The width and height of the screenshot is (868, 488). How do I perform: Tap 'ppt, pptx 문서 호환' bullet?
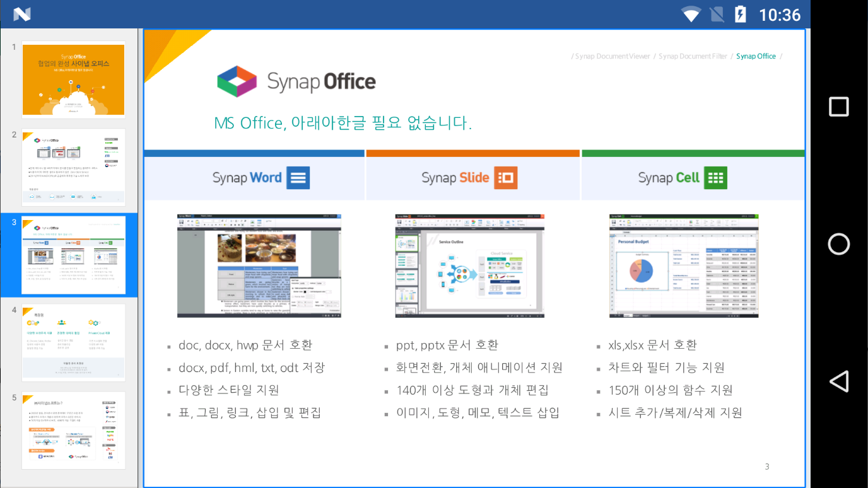pyautogui.click(x=447, y=345)
